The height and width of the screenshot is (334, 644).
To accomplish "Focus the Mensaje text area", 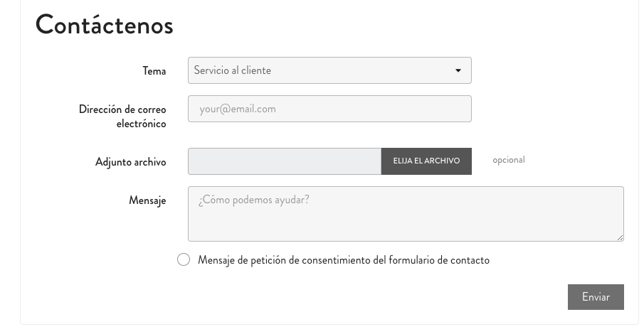I will 406,214.
